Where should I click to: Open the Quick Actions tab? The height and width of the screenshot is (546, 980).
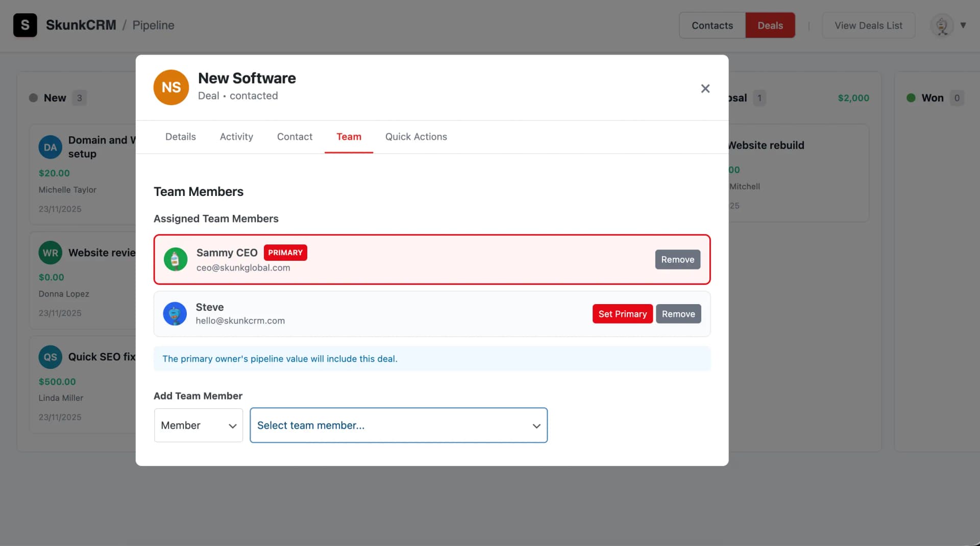(416, 137)
